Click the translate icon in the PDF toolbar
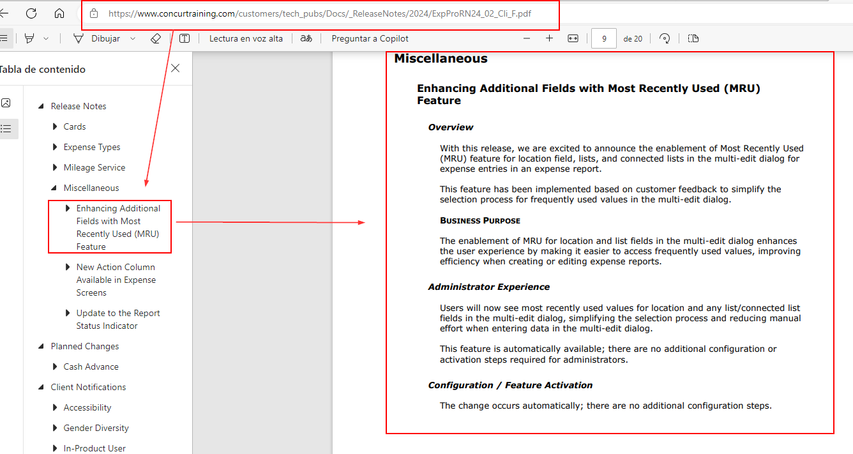The image size is (853, 454). 306,39
